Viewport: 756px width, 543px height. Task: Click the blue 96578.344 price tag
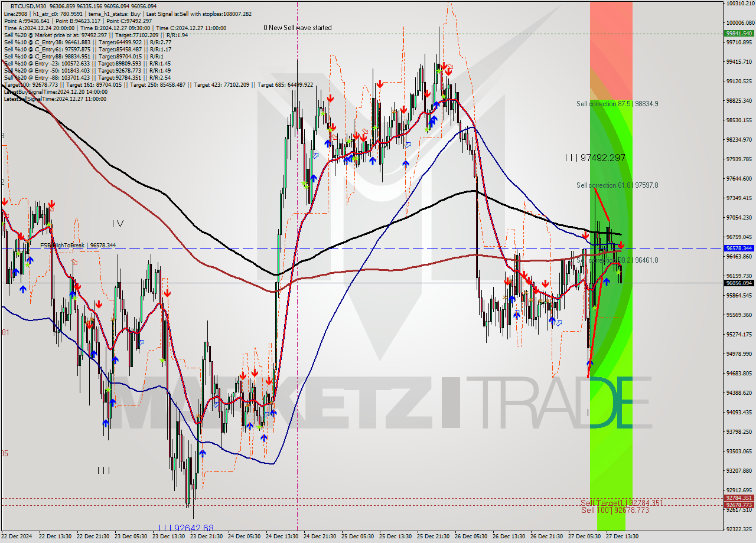[738, 248]
